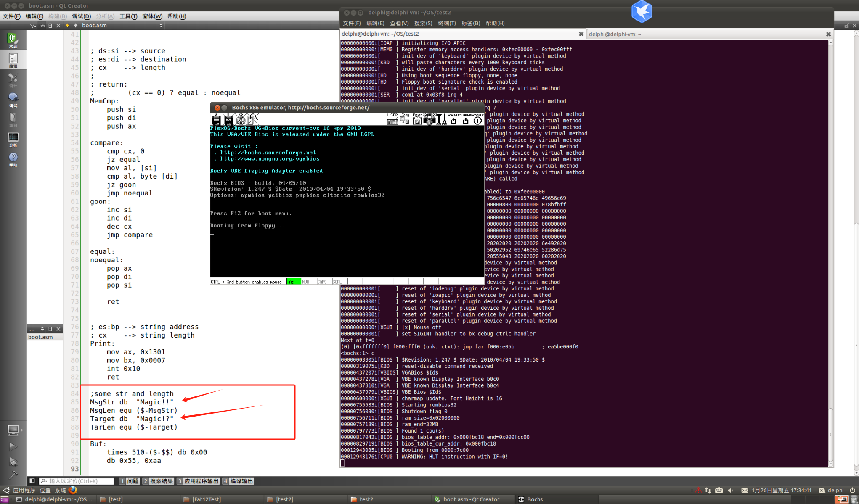The image size is (859, 504).
Task: Open the 编译输出 compile output pane
Action: [x=238, y=481]
